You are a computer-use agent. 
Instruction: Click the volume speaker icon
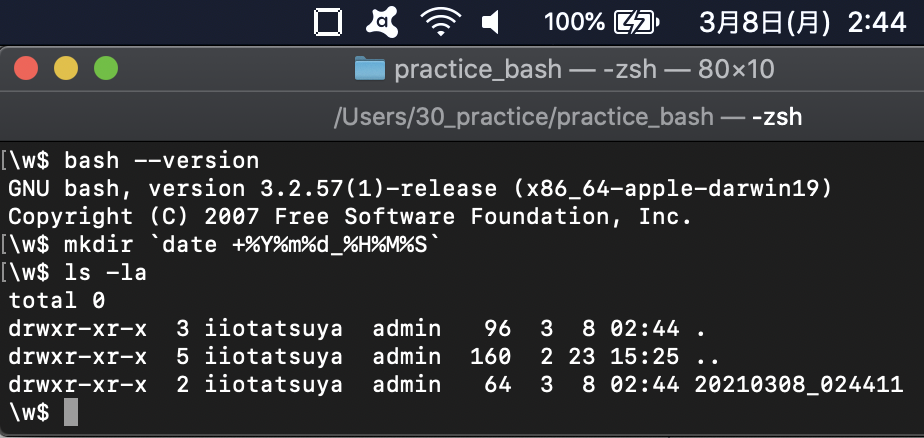pos(491,21)
